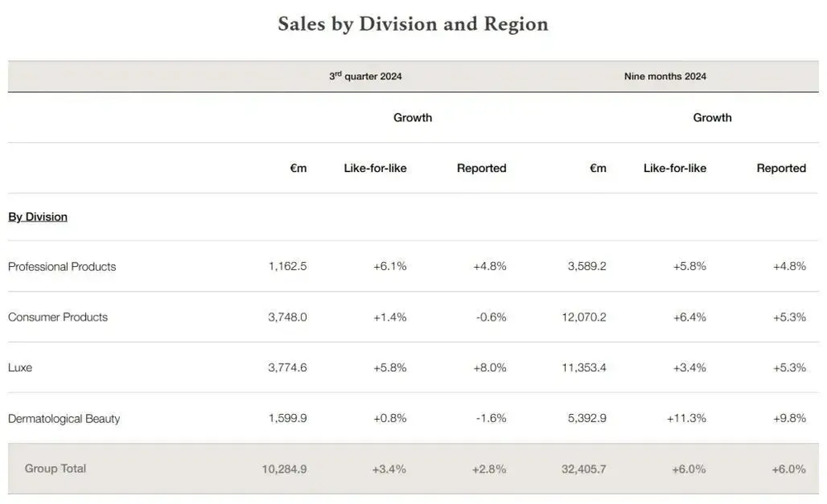Click the Luxe reported growth +8.0%

[490, 367]
